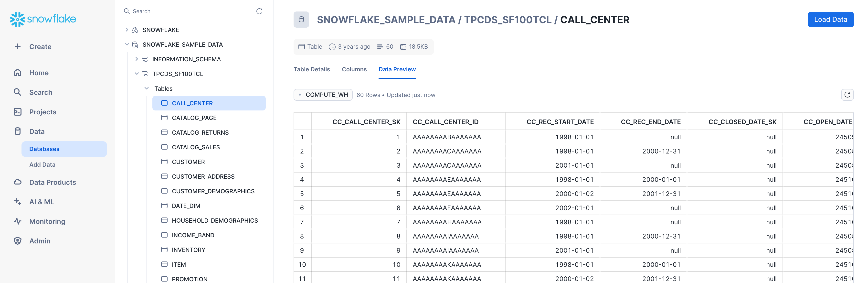Screen dimensions: 868x283
Task: Expand the SNOWFLAKE database node
Action: click(x=127, y=30)
